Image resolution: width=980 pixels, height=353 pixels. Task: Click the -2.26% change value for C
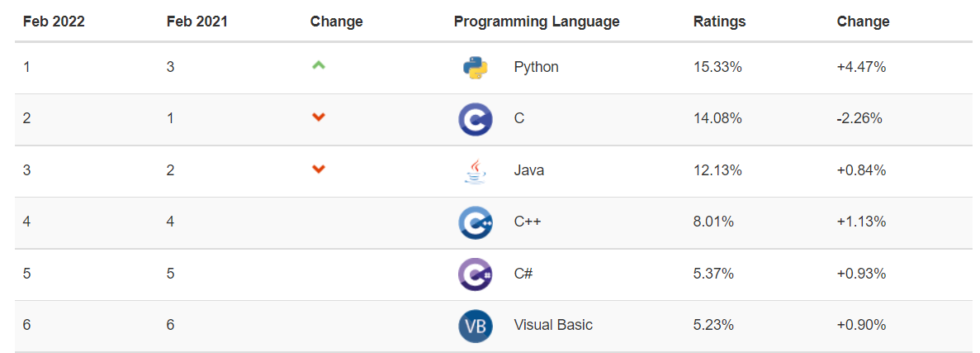859,119
